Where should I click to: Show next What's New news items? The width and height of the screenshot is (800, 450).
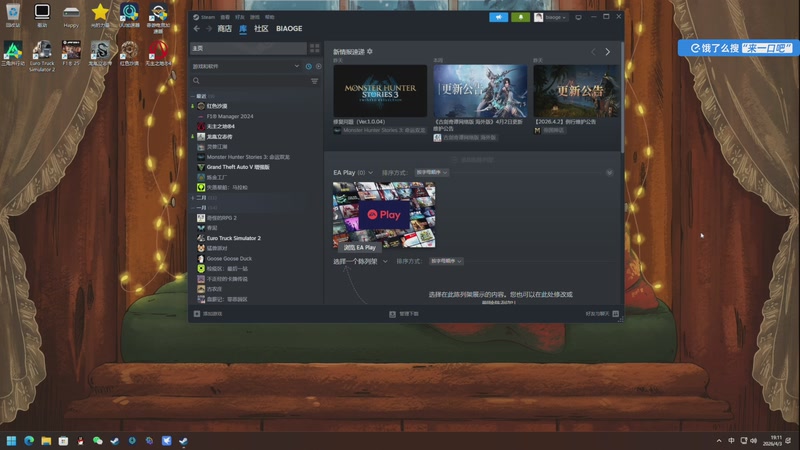click(608, 52)
